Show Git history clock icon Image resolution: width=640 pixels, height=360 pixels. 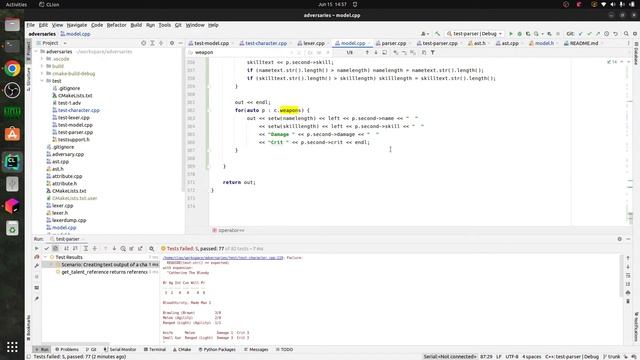pos(607,34)
